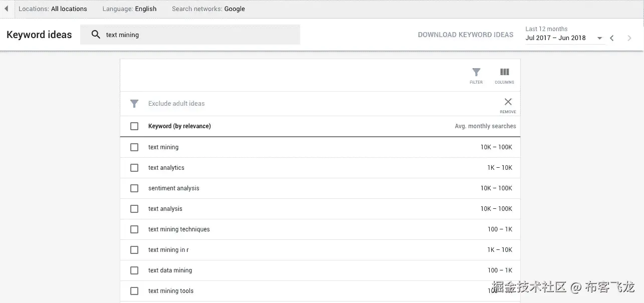The height and width of the screenshot is (303, 644).
Task: Click Download Keyword Ideas button
Action: 466,35
